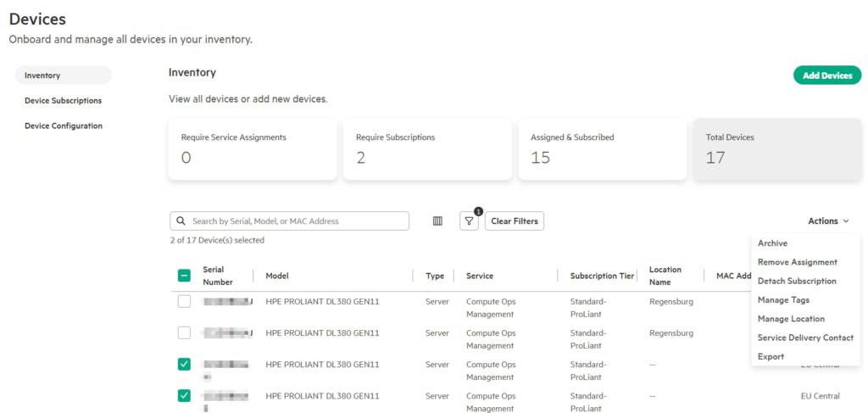
Task: Open Manage Tags from Actions menu
Action: coord(783,300)
